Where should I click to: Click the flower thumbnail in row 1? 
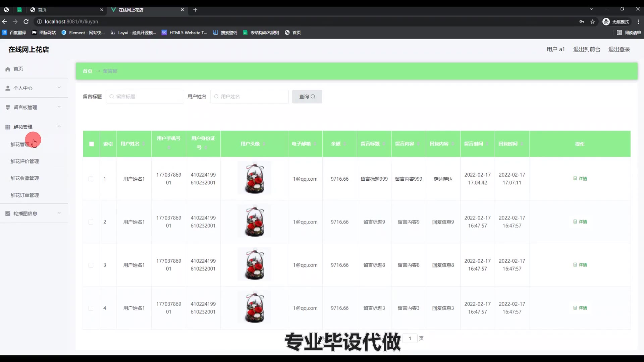pyautogui.click(x=254, y=178)
